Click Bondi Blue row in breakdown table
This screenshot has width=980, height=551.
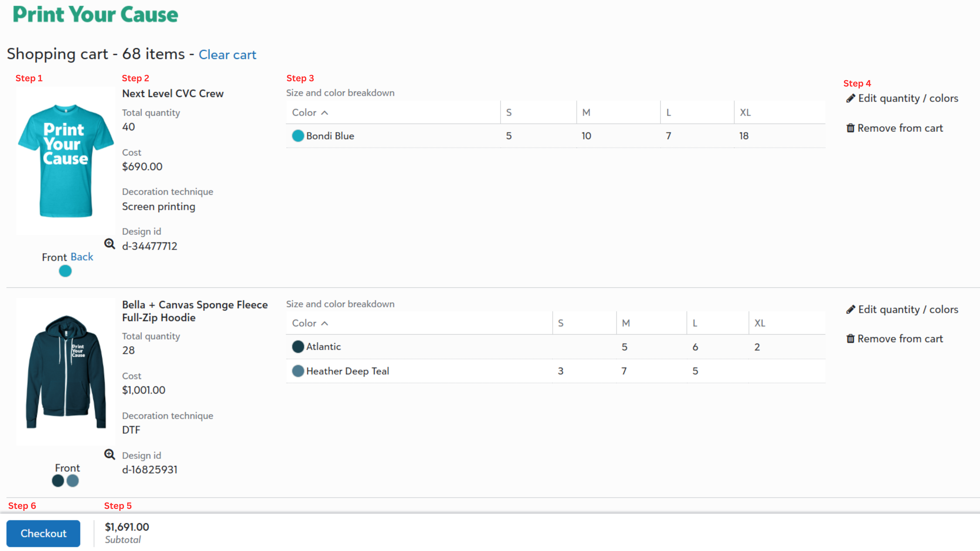tap(330, 136)
